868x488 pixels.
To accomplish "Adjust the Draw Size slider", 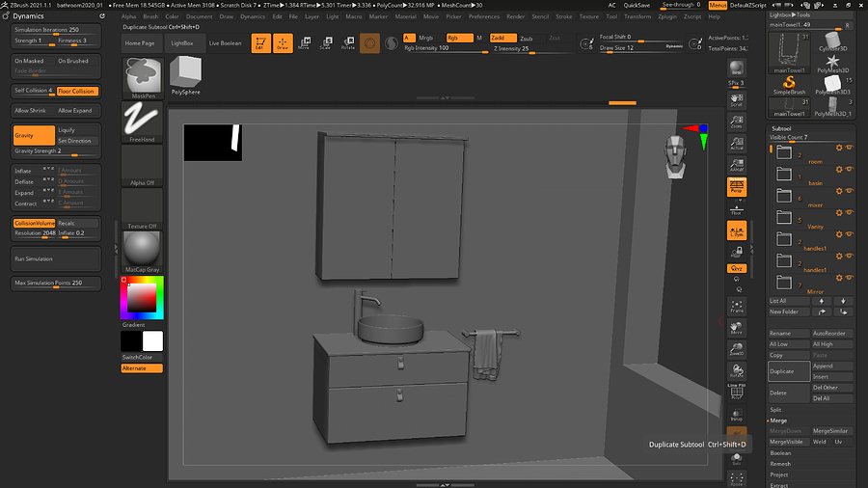I will (641, 48).
